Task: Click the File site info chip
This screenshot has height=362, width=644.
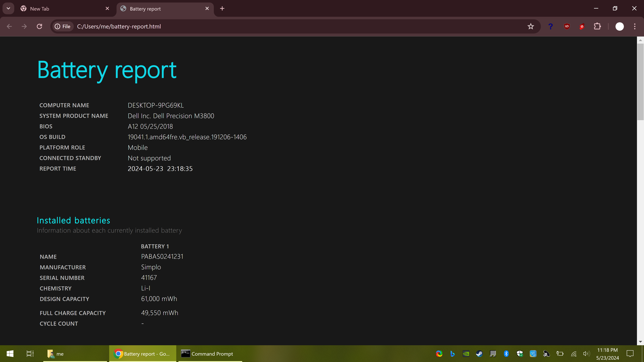Action: click(63, 26)
